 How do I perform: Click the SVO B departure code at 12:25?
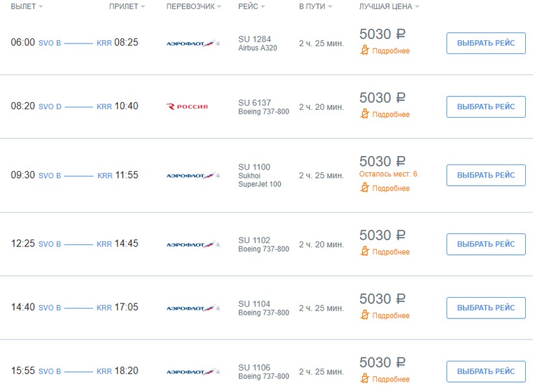click(x=49, y=244)
